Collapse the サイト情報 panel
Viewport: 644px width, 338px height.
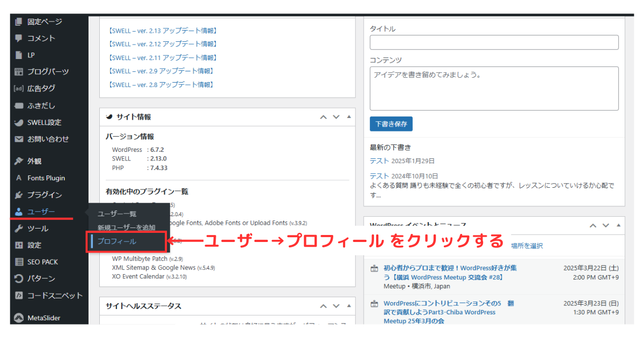point(349,116)
